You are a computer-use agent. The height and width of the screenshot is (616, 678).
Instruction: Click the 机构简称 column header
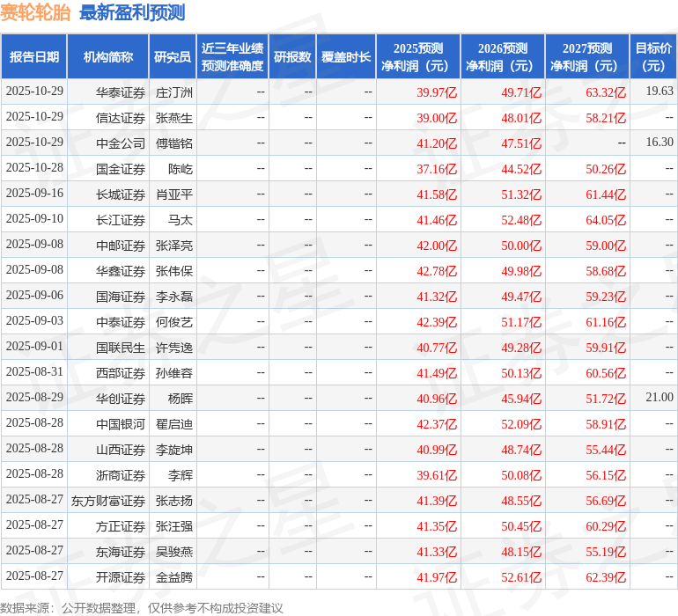107,57
